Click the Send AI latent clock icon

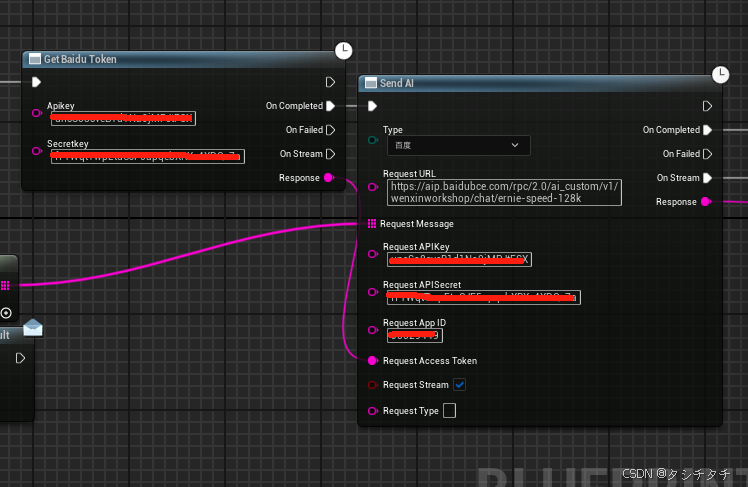(720, 74)
